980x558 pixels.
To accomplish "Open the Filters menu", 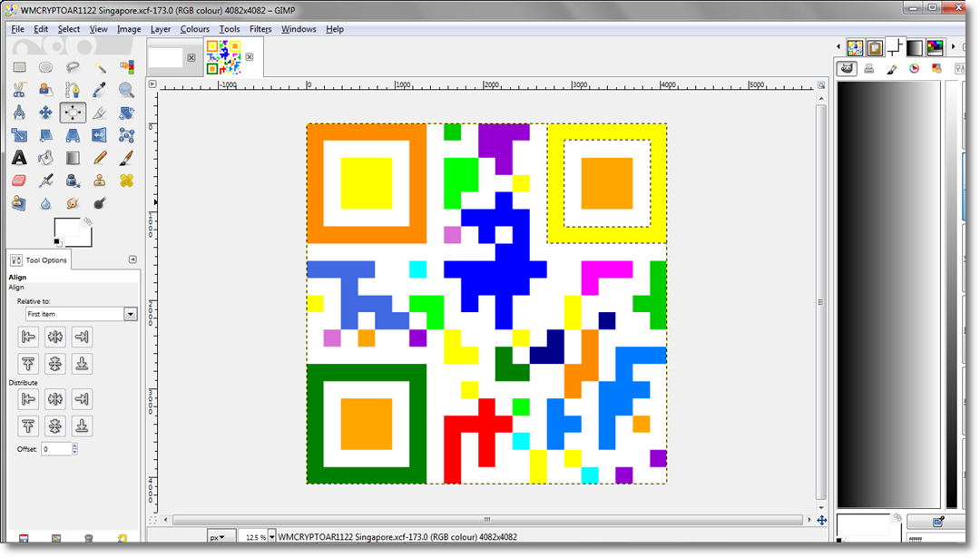I will click(x=260, y=29).
